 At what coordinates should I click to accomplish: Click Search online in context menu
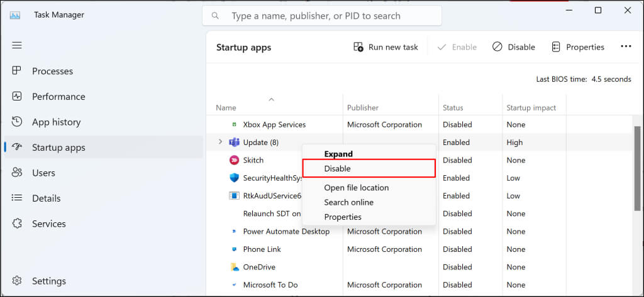pyautogui.click(x=348, y=202)
